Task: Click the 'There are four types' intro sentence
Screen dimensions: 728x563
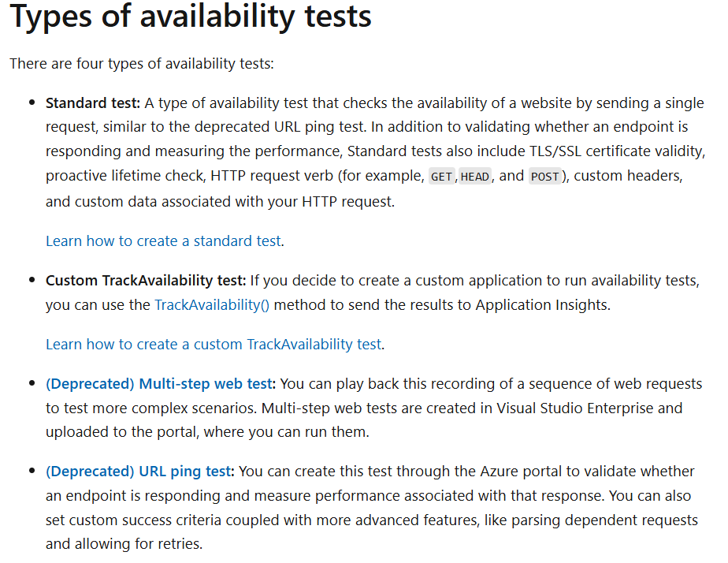Action: tap(142, 63)
